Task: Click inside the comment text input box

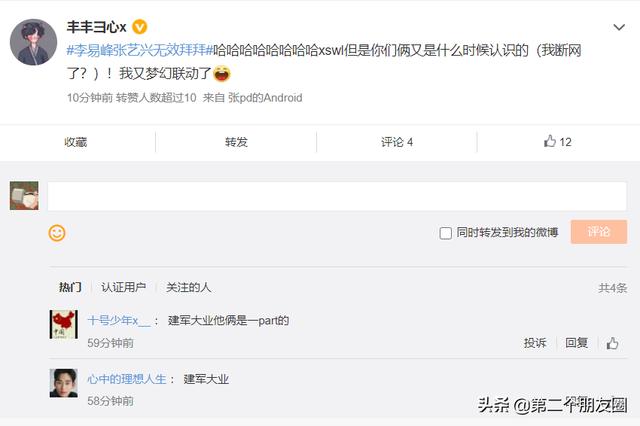Action: pyautogui.click(x=337, y=196)
